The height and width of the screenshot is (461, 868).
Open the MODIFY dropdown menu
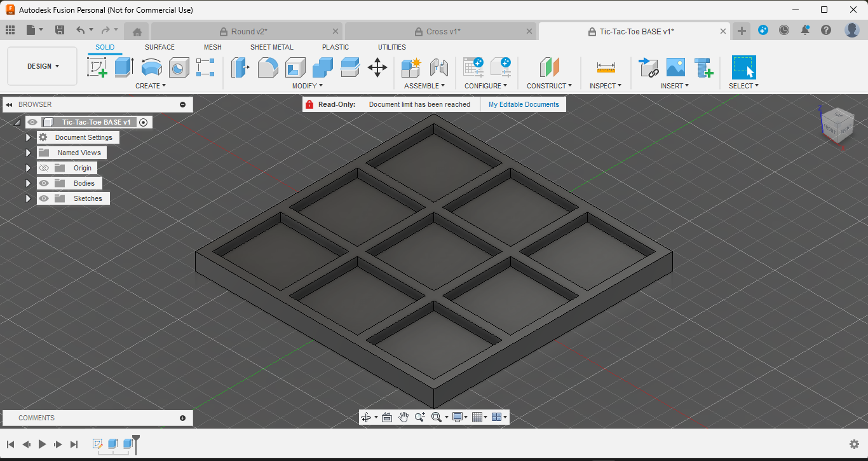coord(308,86)
